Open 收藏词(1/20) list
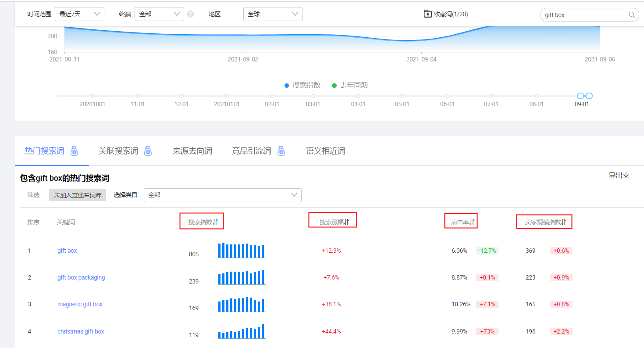Viewport: 644px width, 348px height. (446, 14)
